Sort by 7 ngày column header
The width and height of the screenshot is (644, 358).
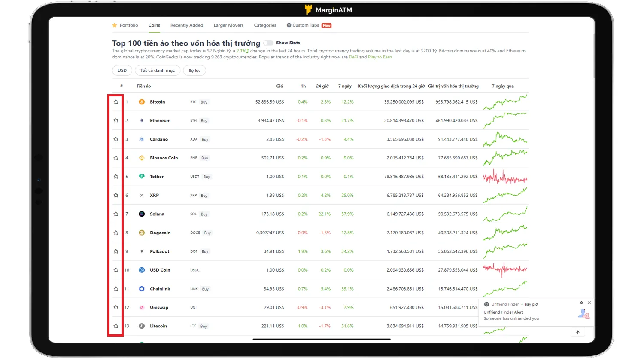pyautogui.click(x=345, y=86)
